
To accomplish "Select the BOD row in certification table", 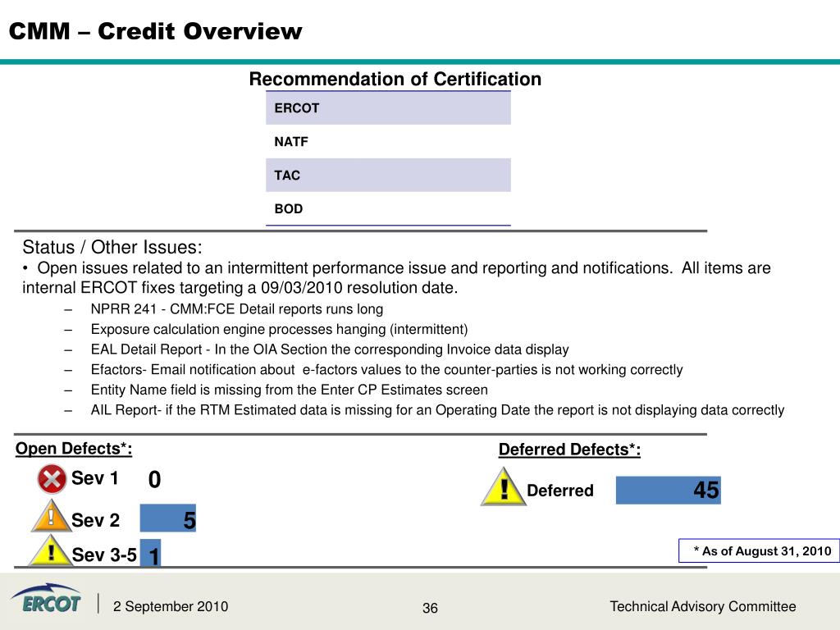I will tap(388, 208).
